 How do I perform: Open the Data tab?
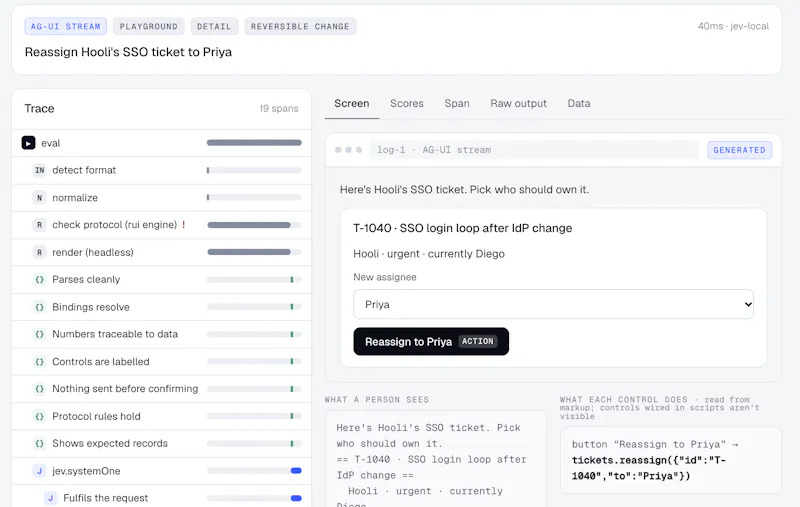(x=579, y=104)
